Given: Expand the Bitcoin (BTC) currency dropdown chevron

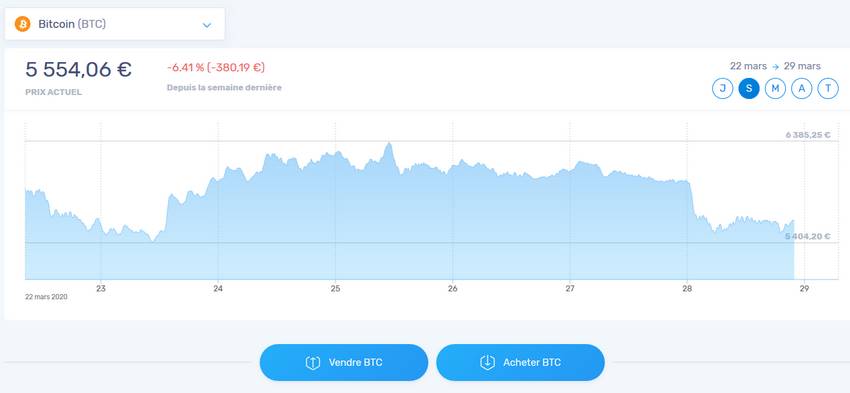Looking at the screenshot, I should 207,25.
